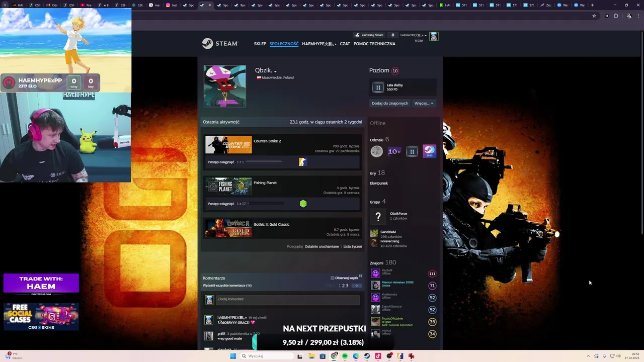
Task: Click the Steam logo in header
Action: (220, 44)
